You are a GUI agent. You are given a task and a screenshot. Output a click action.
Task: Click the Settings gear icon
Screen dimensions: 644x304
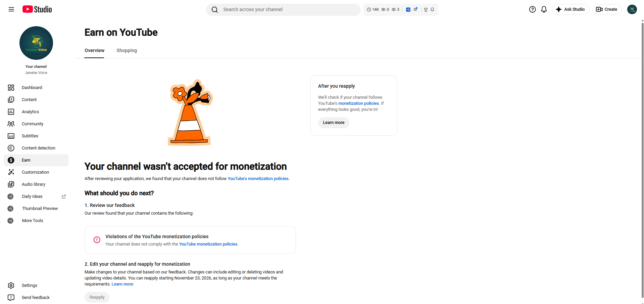pyautogui.click(x=11, y=286)
